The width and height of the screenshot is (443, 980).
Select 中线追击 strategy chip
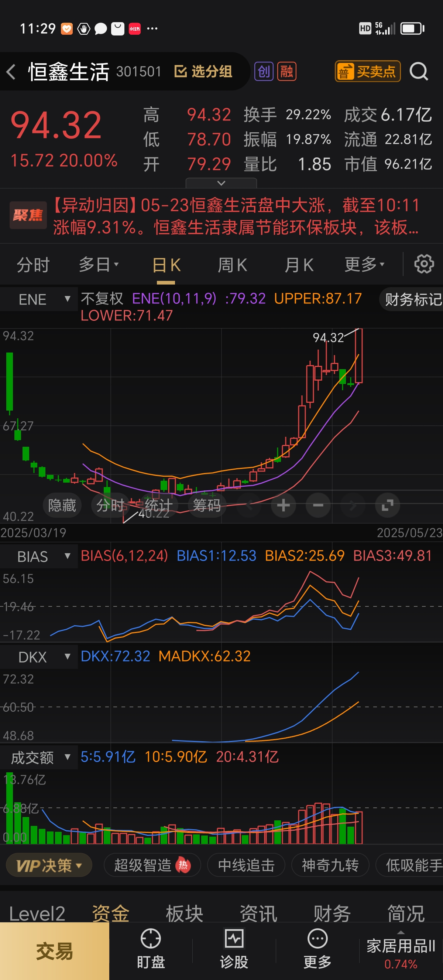point(246,865)
